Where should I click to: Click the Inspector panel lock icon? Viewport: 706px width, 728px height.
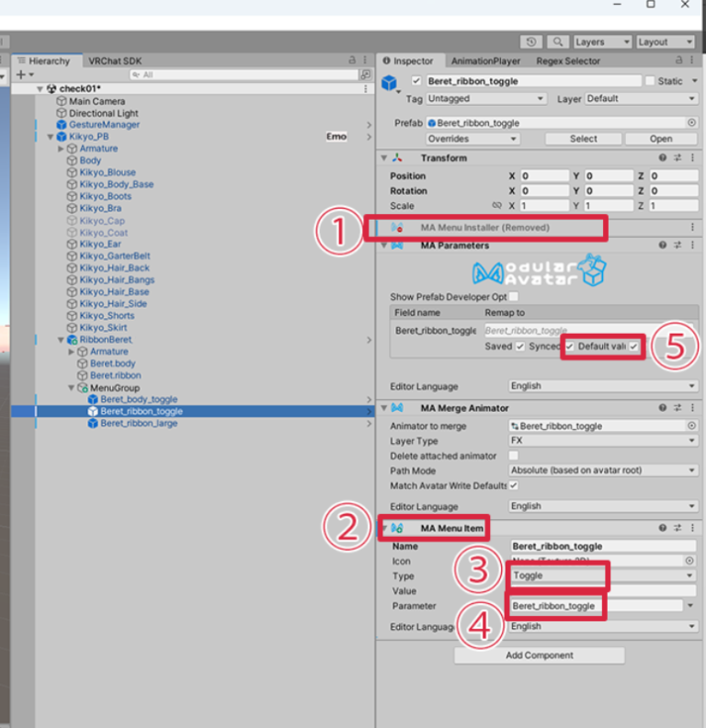point(678,60)
